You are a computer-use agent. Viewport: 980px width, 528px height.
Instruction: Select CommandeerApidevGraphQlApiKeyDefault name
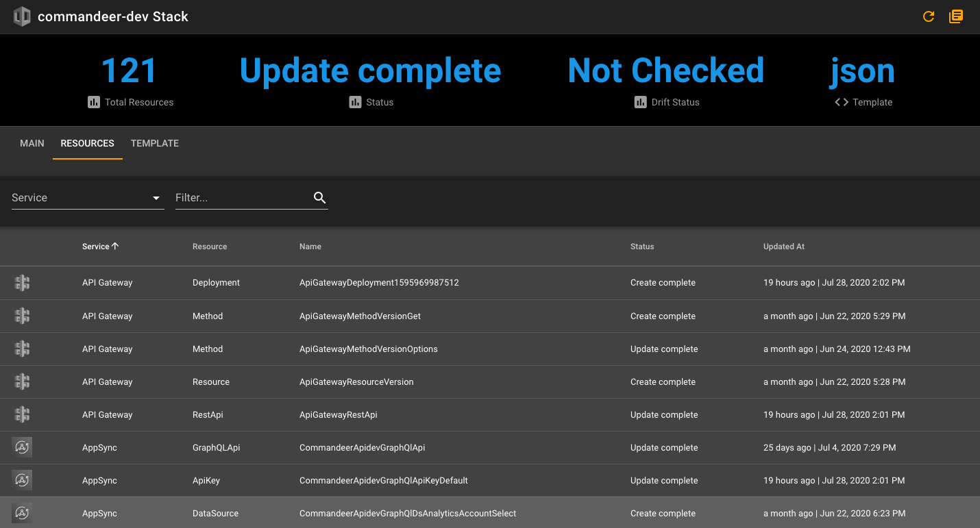(384, 480)
